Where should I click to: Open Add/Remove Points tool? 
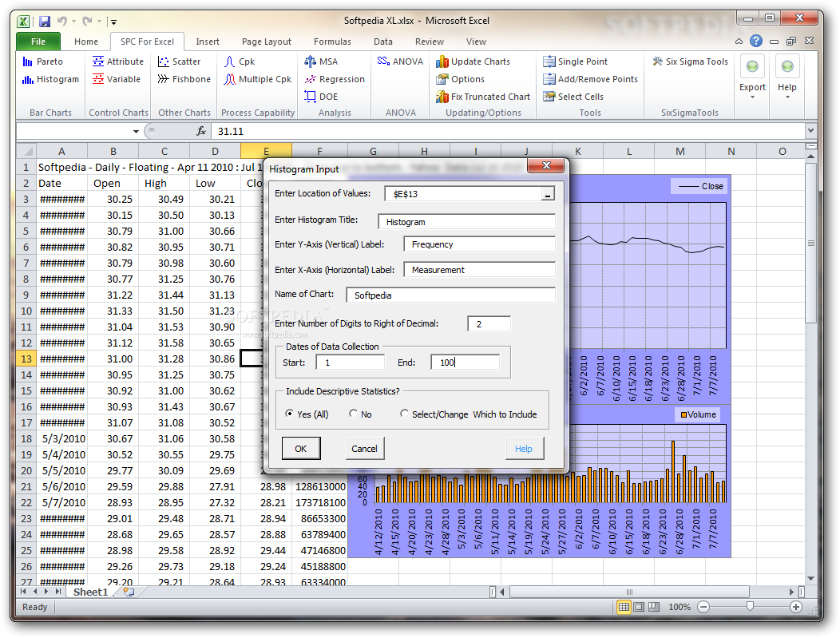click(590, 79)
